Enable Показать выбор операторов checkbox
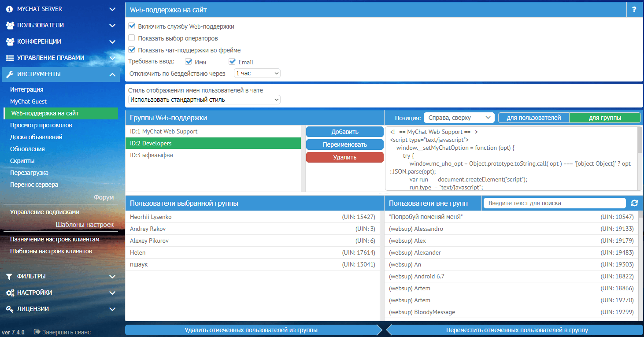 (132, 38)
